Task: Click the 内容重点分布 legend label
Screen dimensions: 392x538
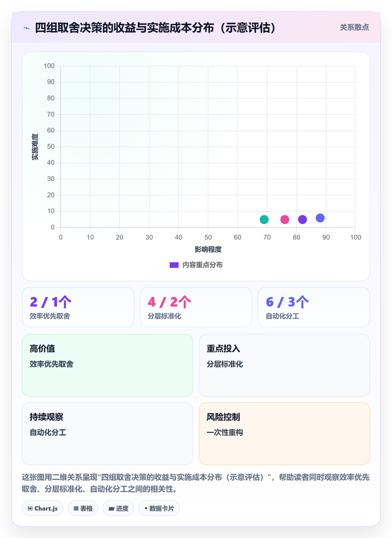Action: [202, 265]
